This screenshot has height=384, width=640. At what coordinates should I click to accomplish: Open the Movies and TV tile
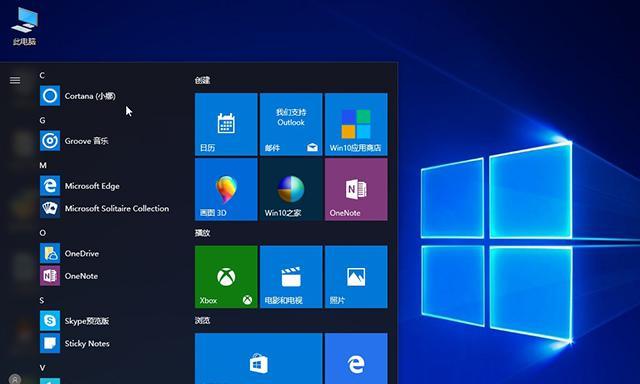point(291,277)
